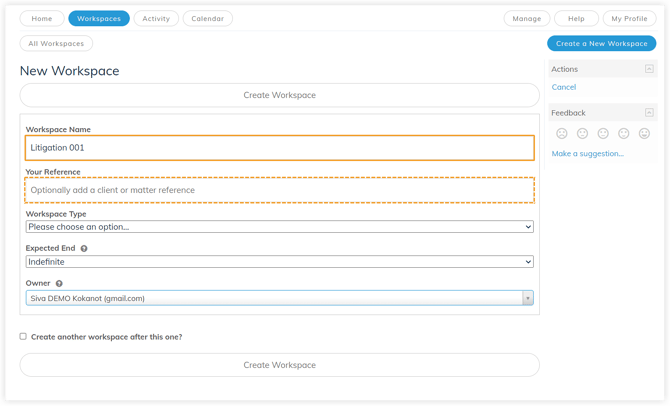Open the Workspace Type dropdown
Screen dimensions: 670x406
[279, 227]
